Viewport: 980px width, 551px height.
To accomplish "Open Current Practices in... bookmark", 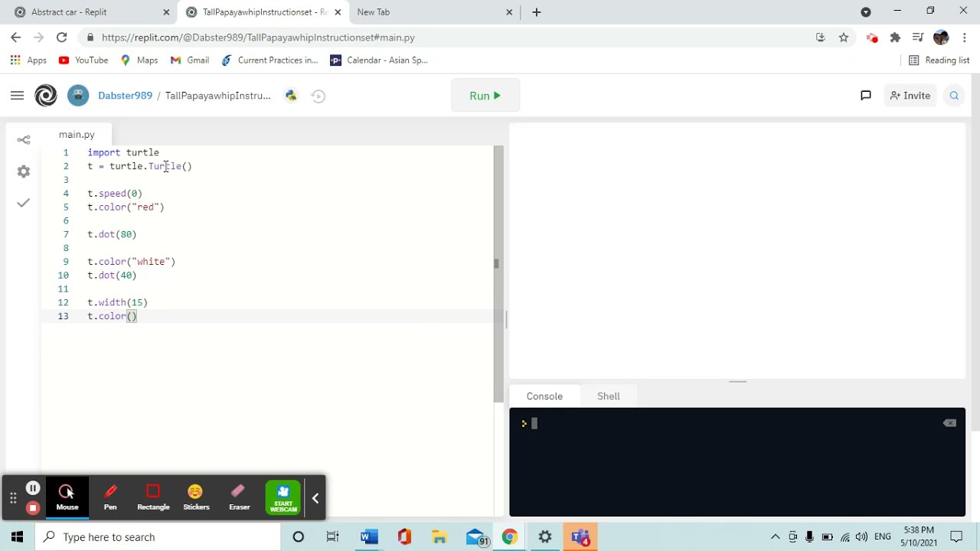I will click(269, 60).
